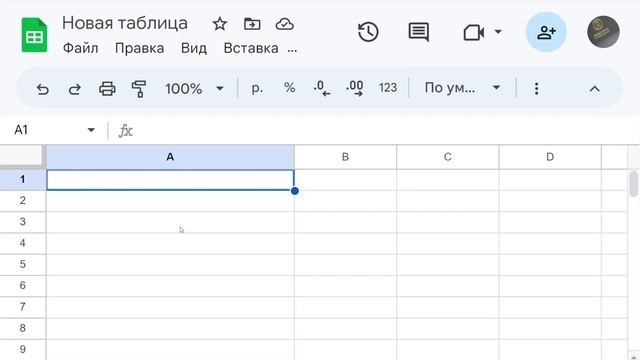The width and height of the screenshot is (640, 360).
Task: Start a video call with camera icon
Action: pyautogui.click(x=474, y=32)
